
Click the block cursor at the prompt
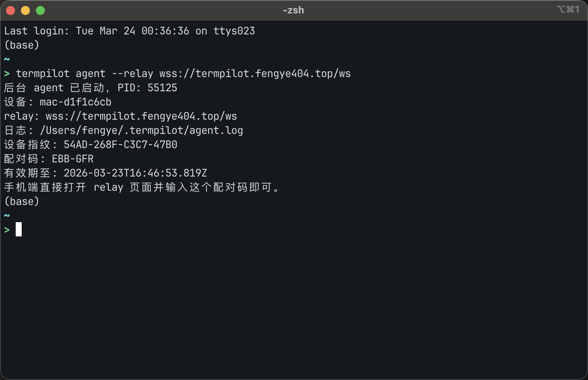(19, 229)
